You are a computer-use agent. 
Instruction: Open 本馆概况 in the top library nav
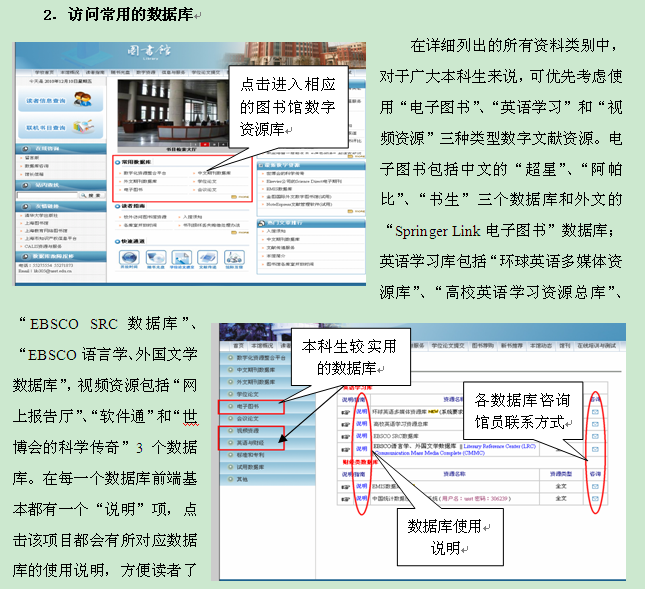[x=69, y=72]
